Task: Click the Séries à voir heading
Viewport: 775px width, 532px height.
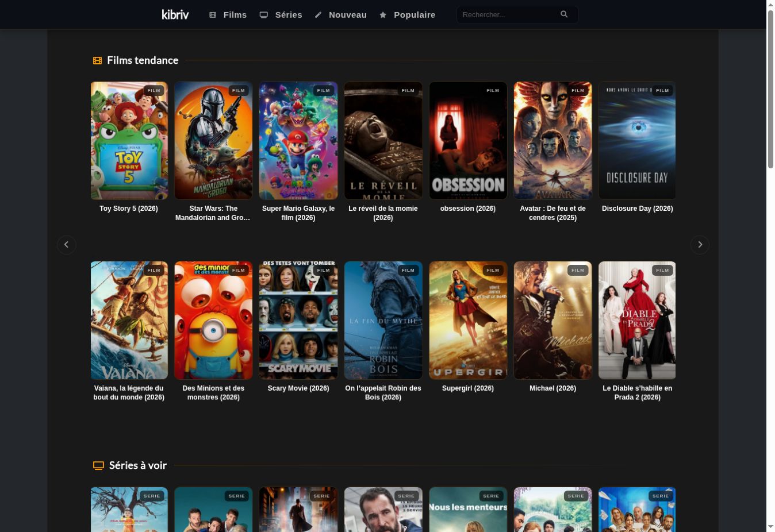Action: coord(138,465)
